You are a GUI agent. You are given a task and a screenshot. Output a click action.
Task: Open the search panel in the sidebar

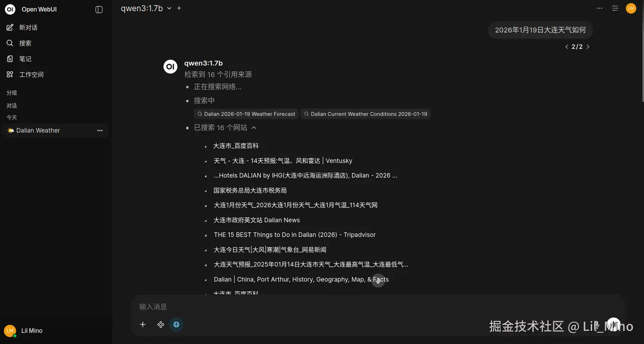(x=10, y=43)
